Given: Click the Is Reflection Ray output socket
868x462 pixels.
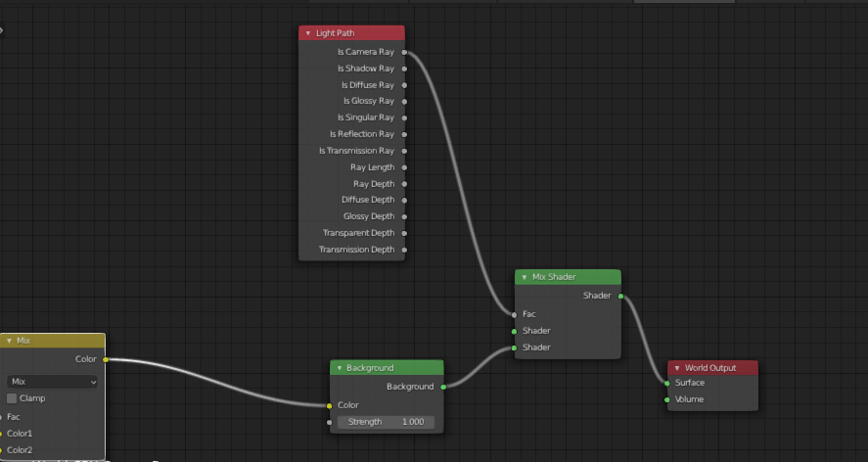Looking at the screenshot, I should tap(405, 134).
